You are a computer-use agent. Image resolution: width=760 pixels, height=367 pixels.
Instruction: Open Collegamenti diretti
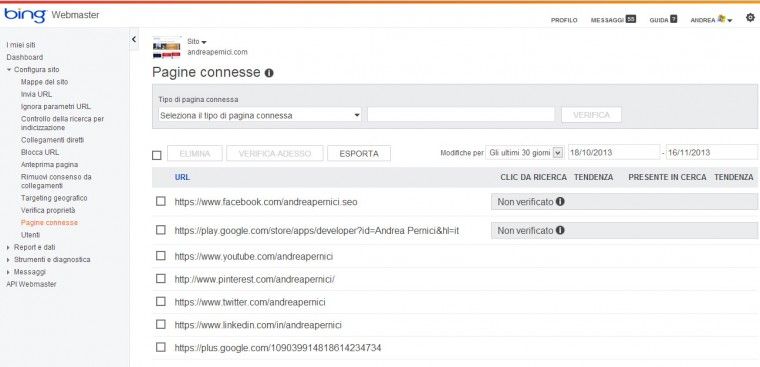pyautogui.click(x=52, y=140)
